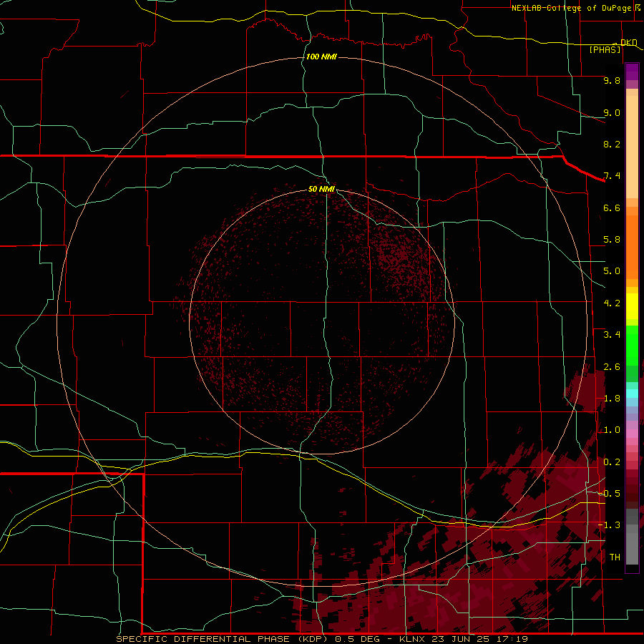Select the bright green segment of color bar
Image resolution: width=644 pixels, height=644 pixels.
click(x=632, y=346)
